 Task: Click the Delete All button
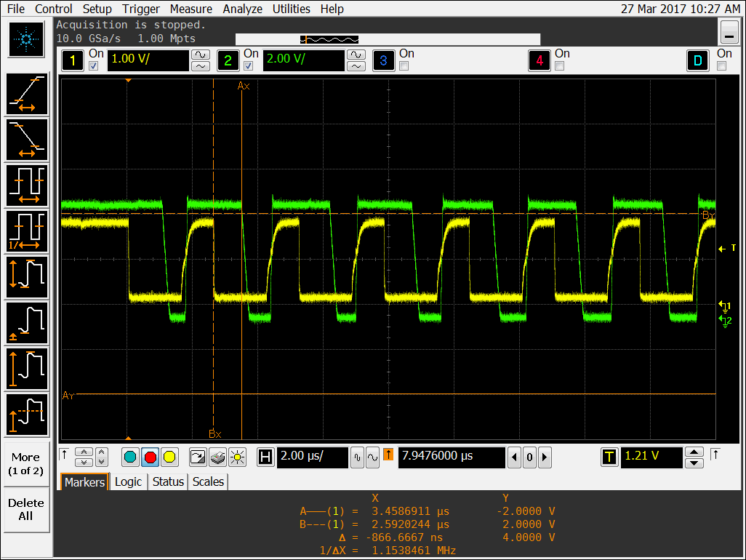click(x=25, y=510)
